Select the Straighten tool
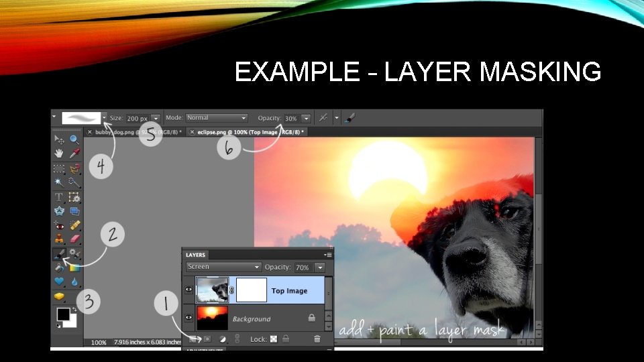 74,211
